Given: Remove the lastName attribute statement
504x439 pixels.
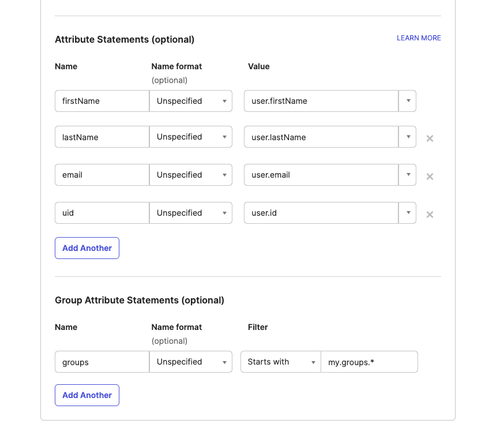Looking at the screenshot, I should tap(430, 138).
